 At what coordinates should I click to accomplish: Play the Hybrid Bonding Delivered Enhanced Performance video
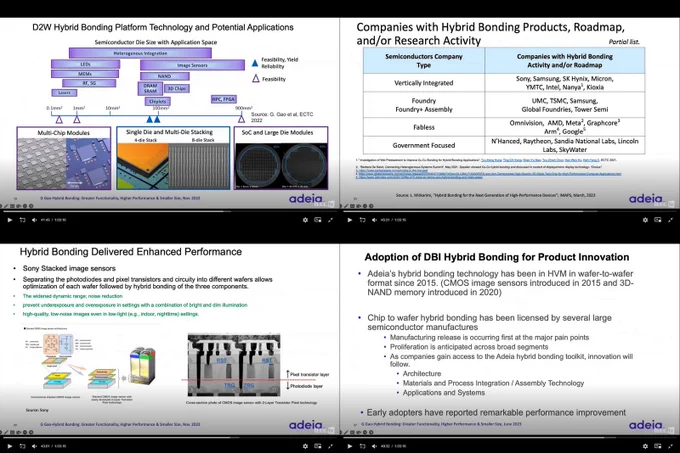click(x=10, y=446)
